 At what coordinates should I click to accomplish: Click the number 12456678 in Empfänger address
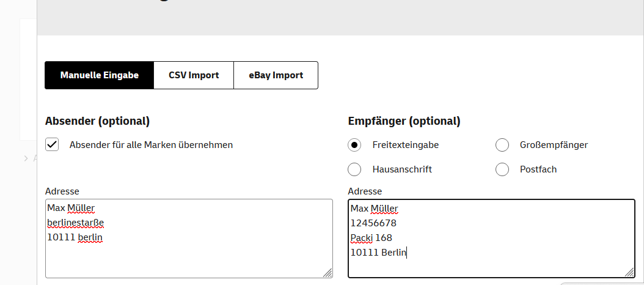(373, 223)
